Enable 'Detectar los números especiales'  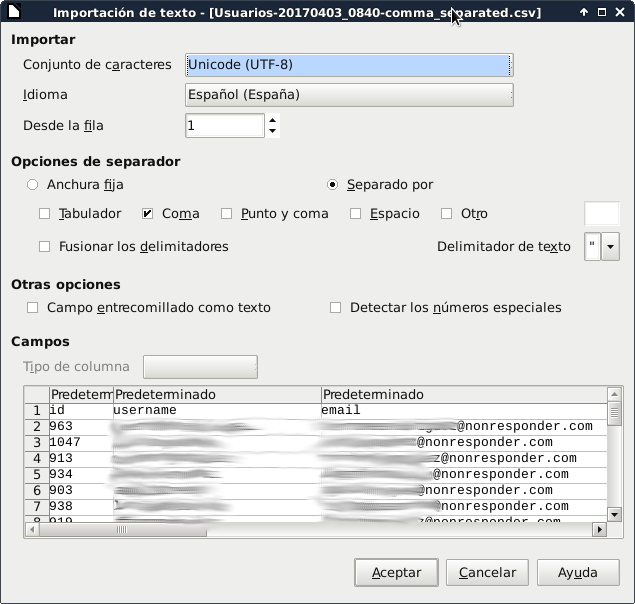click(336, 308)
